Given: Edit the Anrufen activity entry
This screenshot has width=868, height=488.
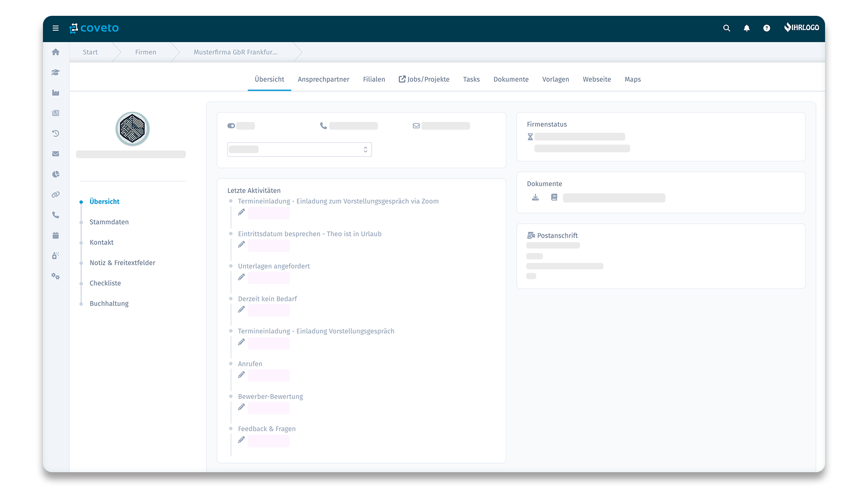Looking at the screenshot, I should tap(241, 375).
